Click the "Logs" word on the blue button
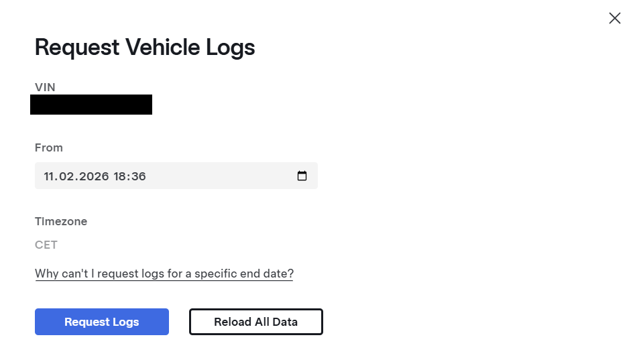 click(x=126, y=322)
